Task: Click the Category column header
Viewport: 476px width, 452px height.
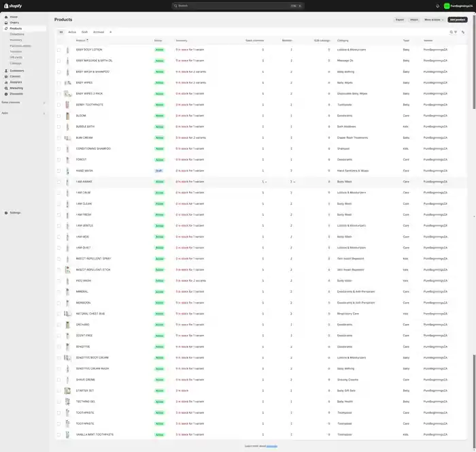Action: point(343,40)
